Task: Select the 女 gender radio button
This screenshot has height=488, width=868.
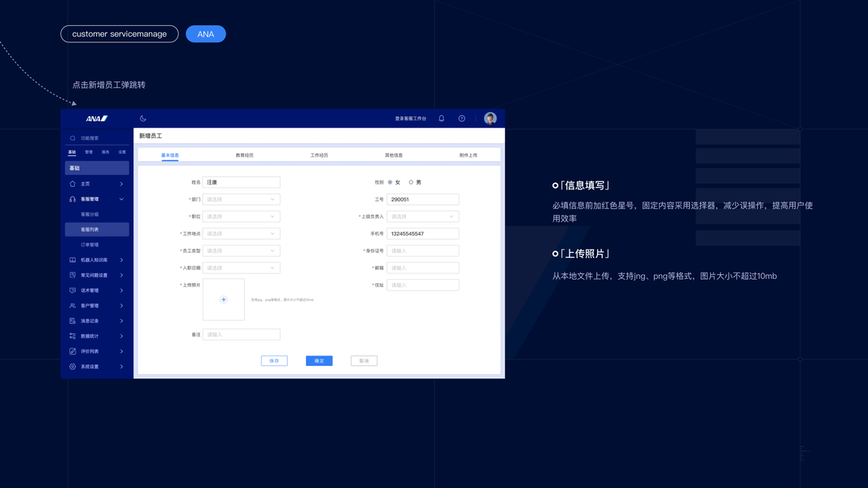Action: [x=390, y=182]
